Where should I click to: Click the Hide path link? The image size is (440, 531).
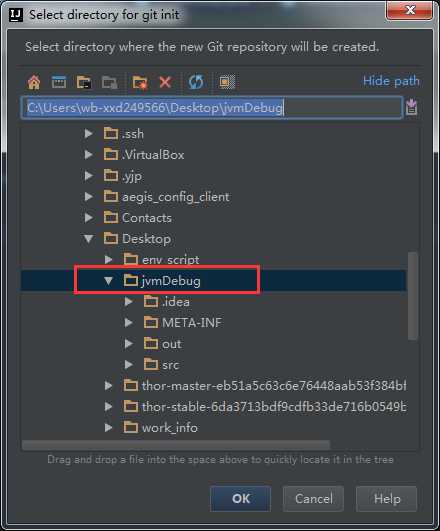[391, 81]
